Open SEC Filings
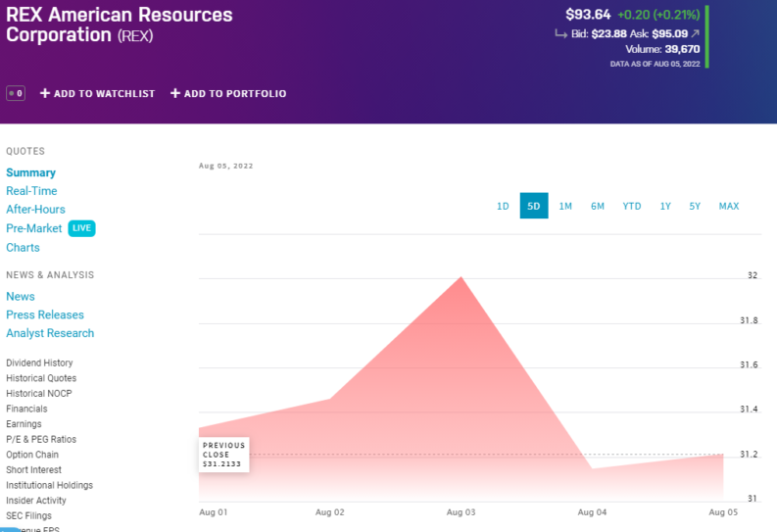 28,515
